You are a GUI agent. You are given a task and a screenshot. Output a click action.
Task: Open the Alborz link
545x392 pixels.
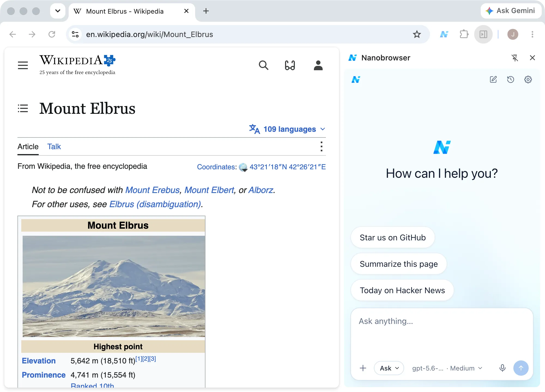coord(261,190)
